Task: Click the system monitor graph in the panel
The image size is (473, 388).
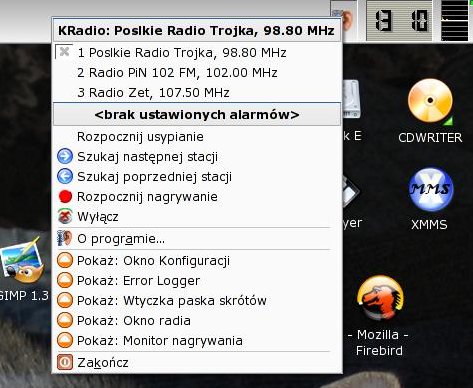Action: click(455, 21)
